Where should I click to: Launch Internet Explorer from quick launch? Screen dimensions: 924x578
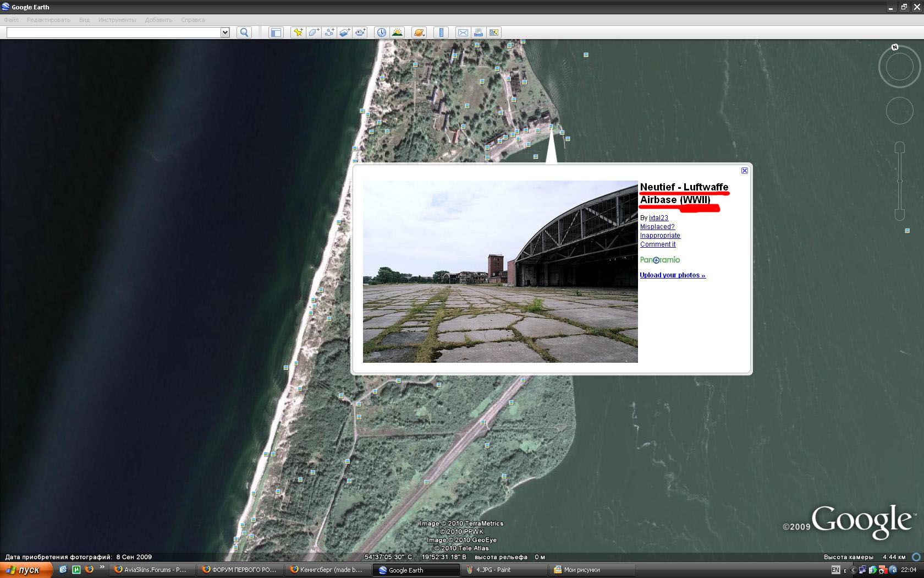click(x=63, y=569)
